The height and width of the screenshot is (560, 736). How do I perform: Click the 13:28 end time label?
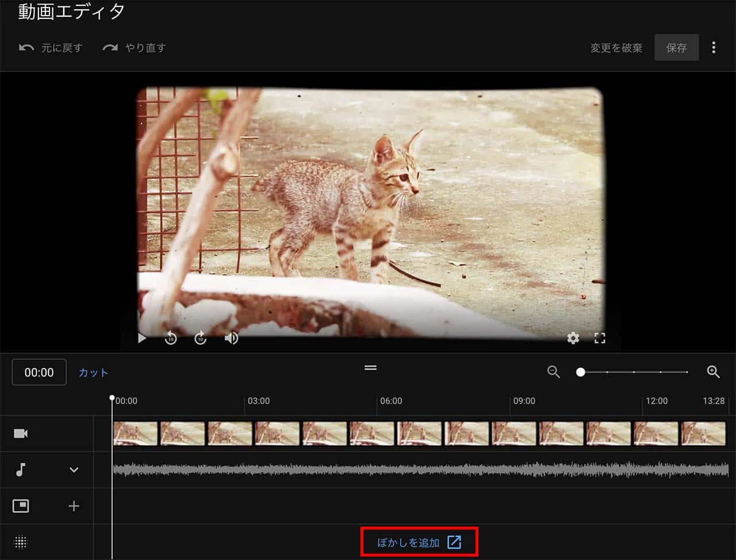pos(714,401)
